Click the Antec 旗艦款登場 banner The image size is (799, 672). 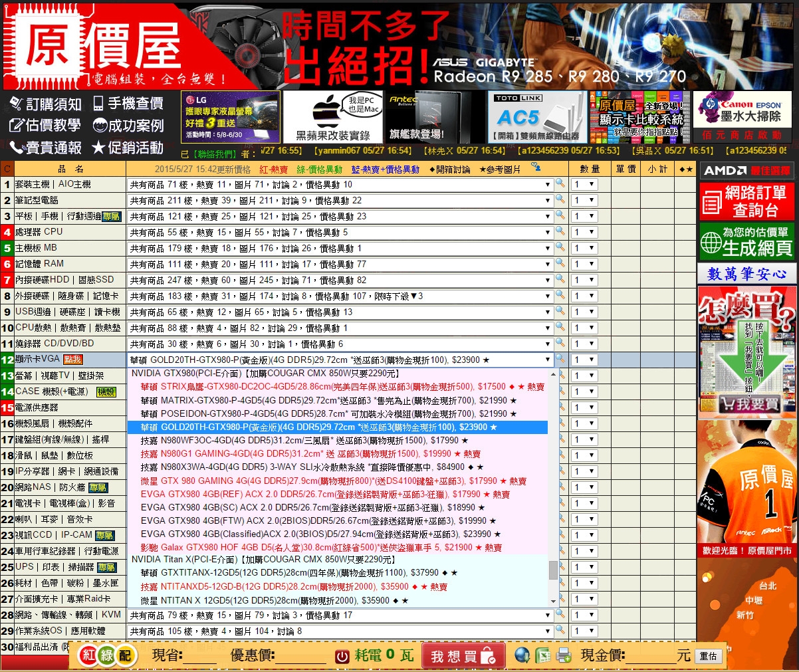tap(436, 117)
